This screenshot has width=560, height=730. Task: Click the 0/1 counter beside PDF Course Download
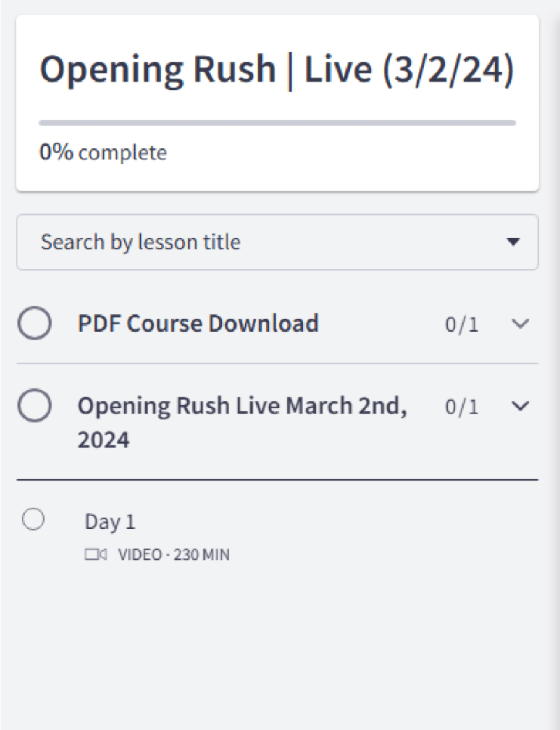pos(461,325)
